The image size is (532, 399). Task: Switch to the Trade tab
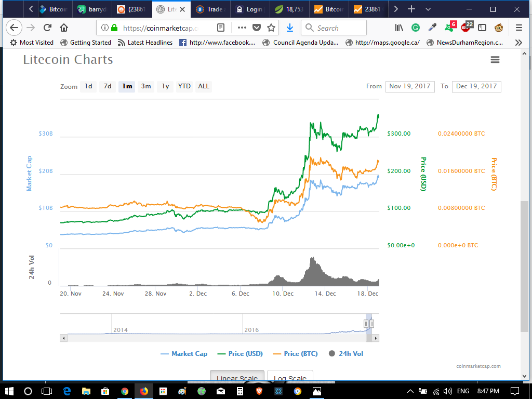click(211, 9)
